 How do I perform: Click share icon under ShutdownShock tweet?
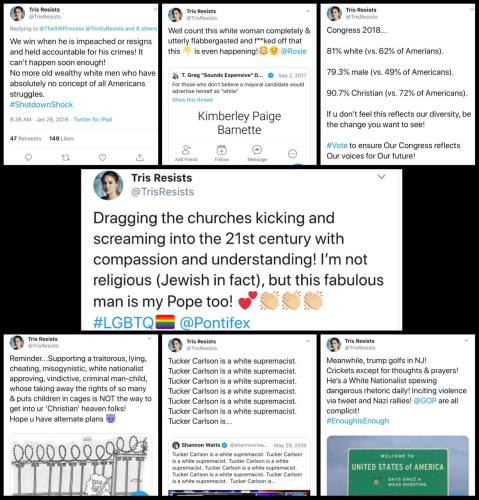point(140,157)
